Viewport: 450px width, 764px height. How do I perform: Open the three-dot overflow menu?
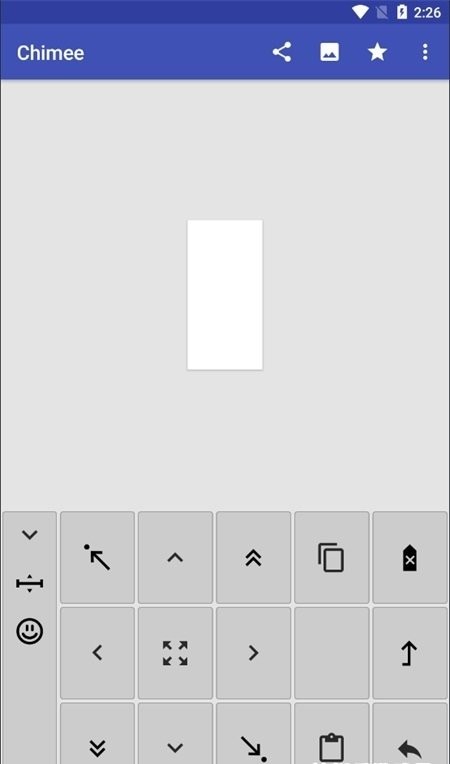point(425,52)
